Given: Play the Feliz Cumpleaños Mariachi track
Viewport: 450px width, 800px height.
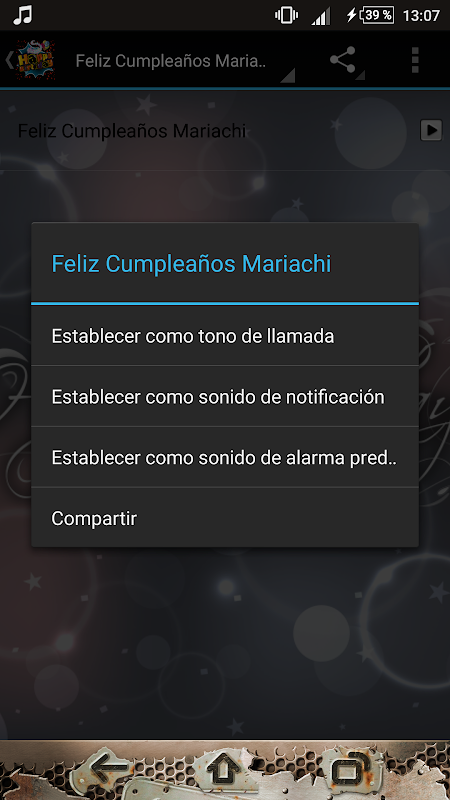Looking at the screenshot, I should 431,131.
